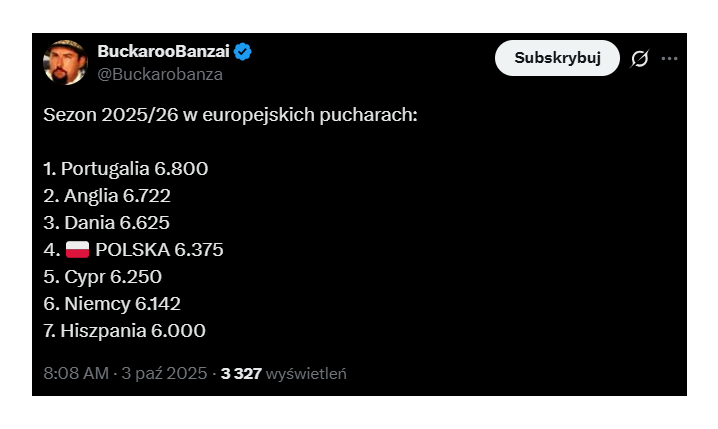Open the @Buckarobanza handle link
This screenshot has height=429, width=718.
click(x=160, y=74)
